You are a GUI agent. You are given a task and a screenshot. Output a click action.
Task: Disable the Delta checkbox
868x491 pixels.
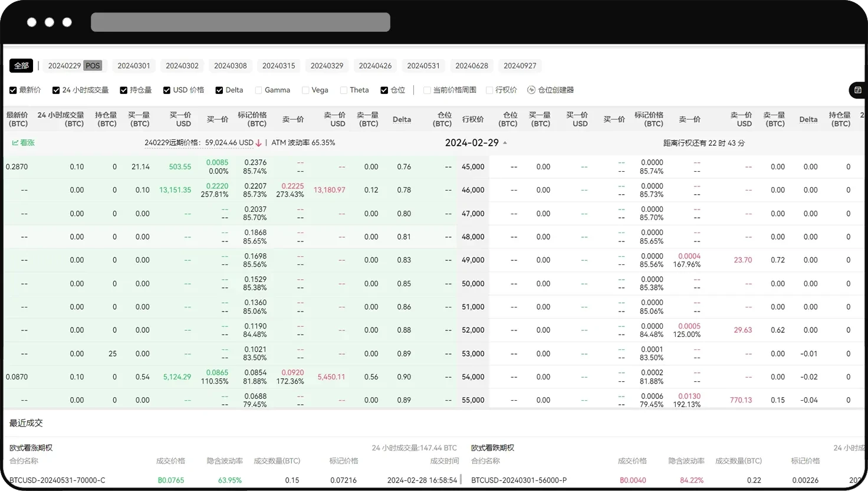tap(219, 90)
